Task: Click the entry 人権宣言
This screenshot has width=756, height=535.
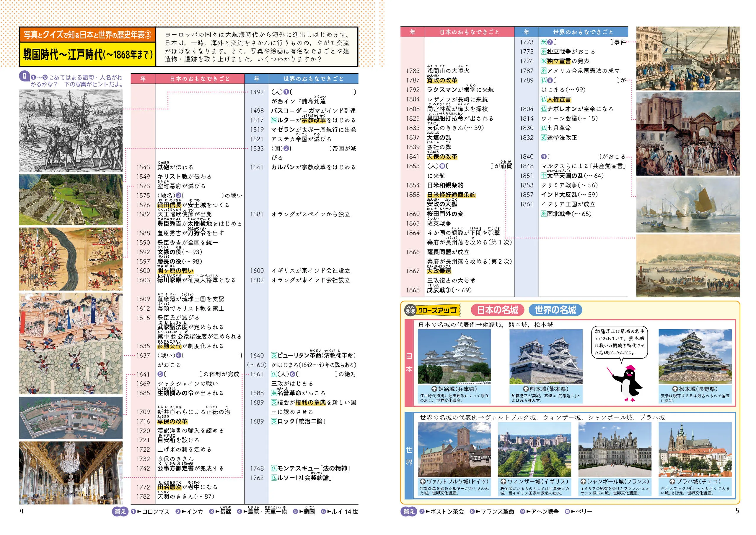Action: 559,100
